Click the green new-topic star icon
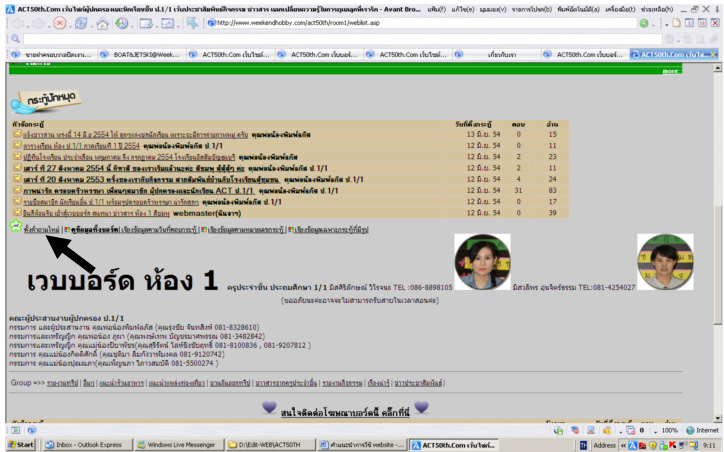 pyautogui.click(x=14, y=227)
